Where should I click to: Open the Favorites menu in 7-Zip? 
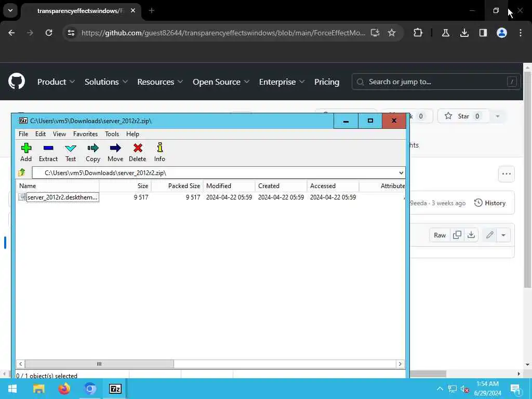tap(86, 134)
